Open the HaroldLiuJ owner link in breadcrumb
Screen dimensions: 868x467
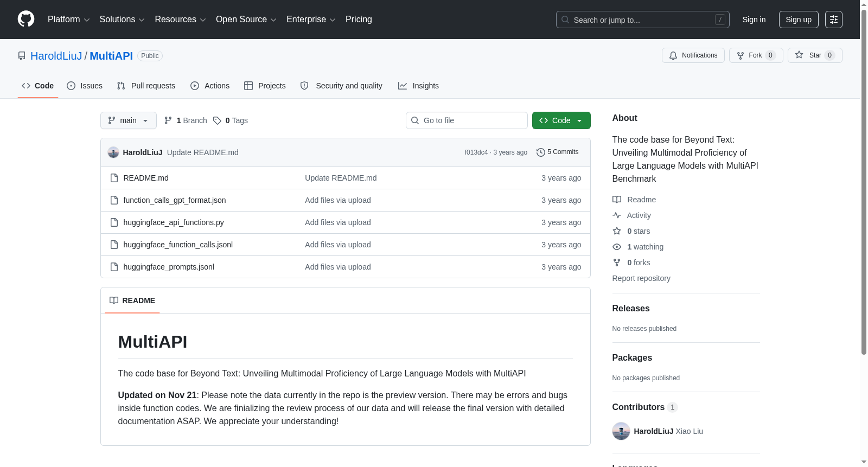click(56, 56)
